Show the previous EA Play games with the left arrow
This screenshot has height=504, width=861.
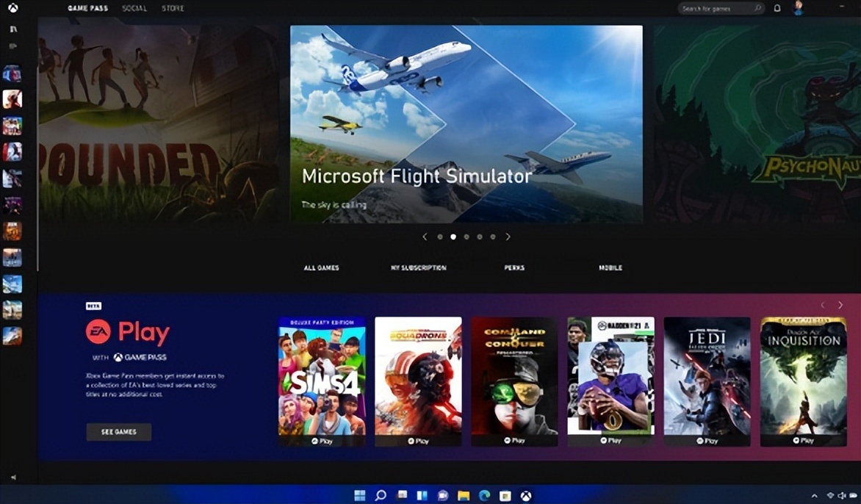[823, 305]
